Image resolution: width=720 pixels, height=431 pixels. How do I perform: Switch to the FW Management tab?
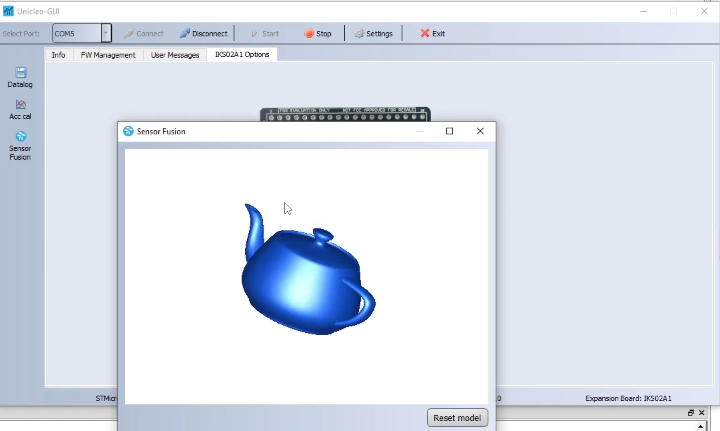point(108,55)
